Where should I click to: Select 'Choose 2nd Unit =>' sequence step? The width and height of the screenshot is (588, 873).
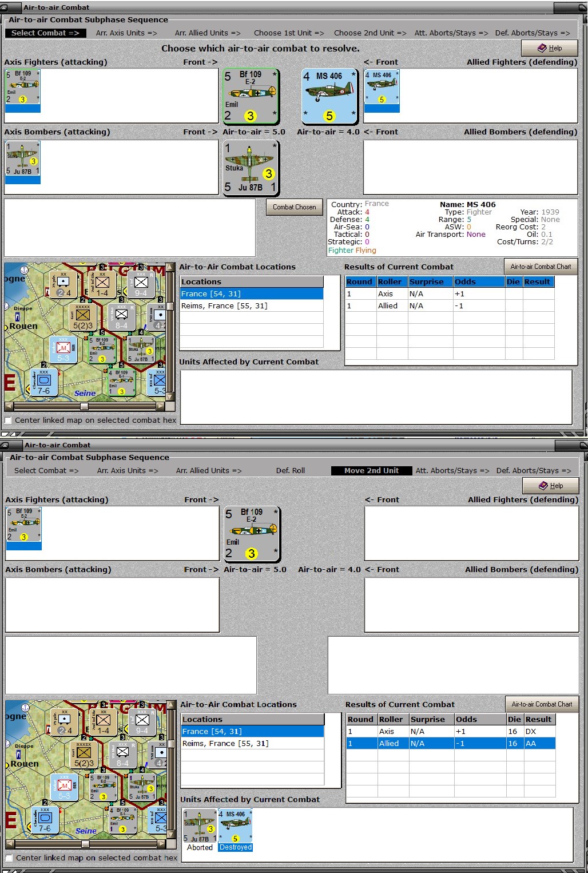click(x=370, y=33)
